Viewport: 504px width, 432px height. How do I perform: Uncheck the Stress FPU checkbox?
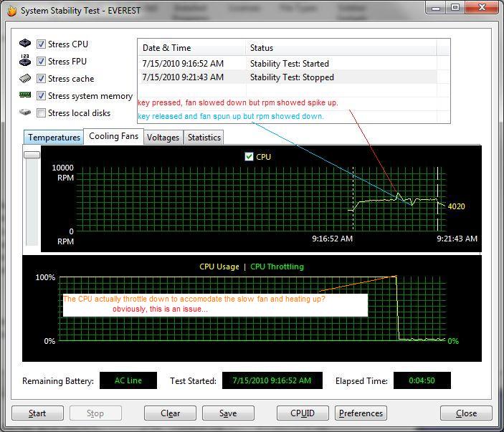pos(41,61)
